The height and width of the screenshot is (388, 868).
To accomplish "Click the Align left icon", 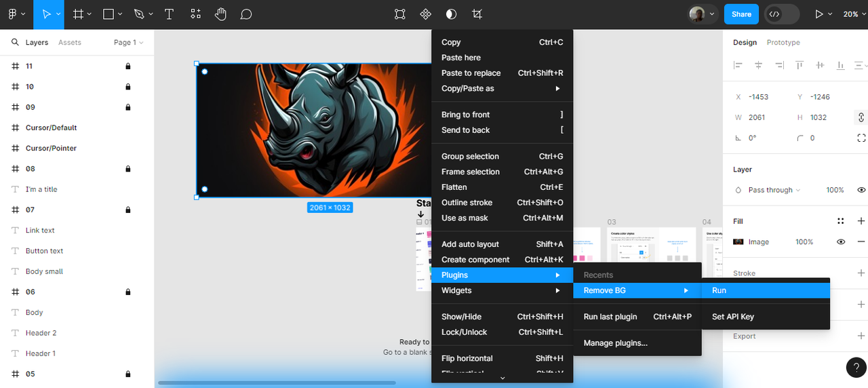I will point(738,65).
